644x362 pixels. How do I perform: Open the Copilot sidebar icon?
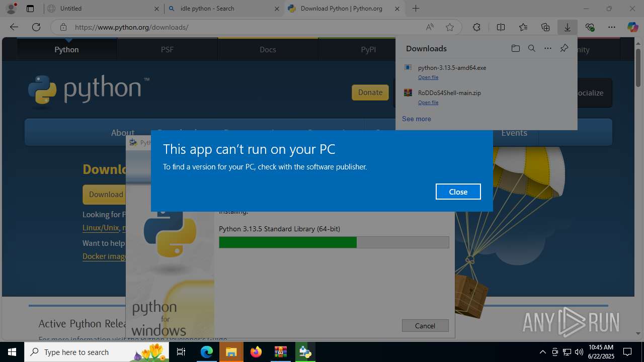pyautogui.click(x=633, y=27)
